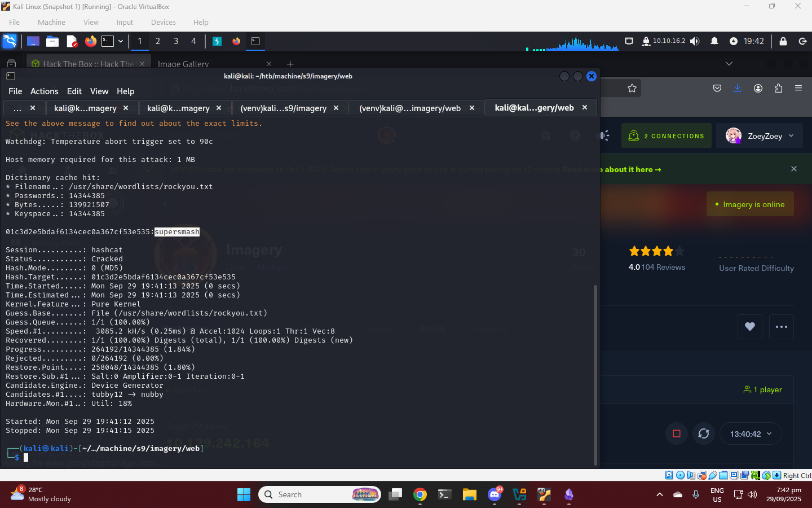The image size is (812, 508).
Task: Expand the terminal launcher dropdown arrow
Action: tap(121, 41)
